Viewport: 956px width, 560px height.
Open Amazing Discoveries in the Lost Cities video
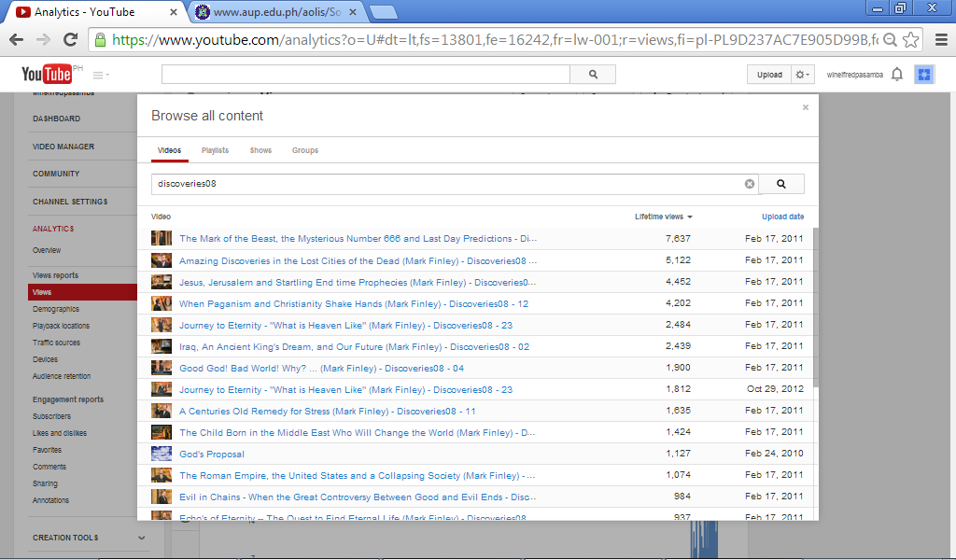coord(358,260)
